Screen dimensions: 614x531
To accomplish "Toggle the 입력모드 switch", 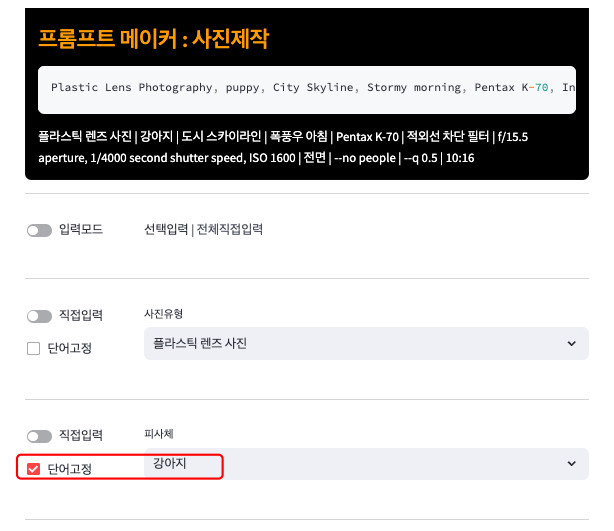I will coord(39,230).
